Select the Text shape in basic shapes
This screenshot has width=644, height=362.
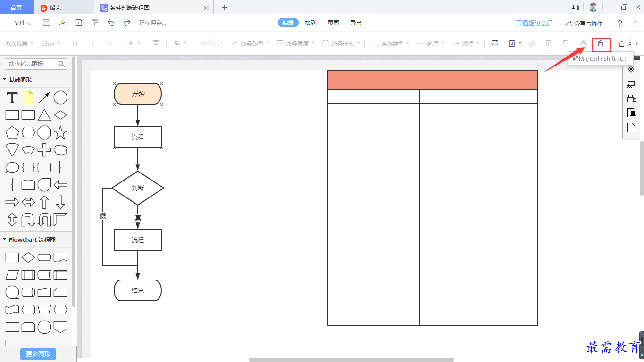(x=12, y=98)
